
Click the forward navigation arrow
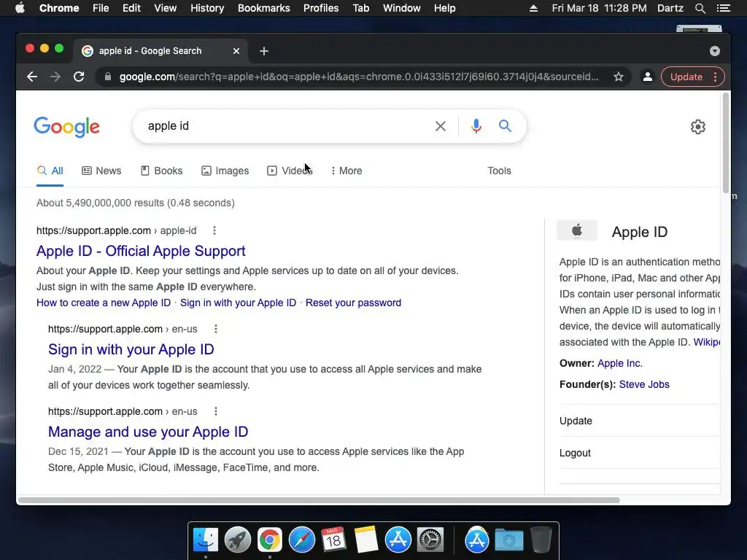[x=55, y=77]
